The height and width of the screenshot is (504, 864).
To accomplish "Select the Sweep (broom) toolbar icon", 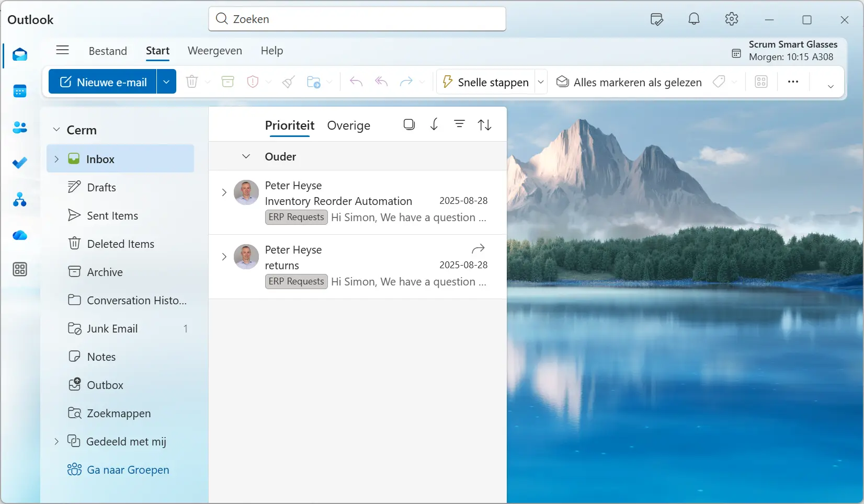I will point(288,82).
